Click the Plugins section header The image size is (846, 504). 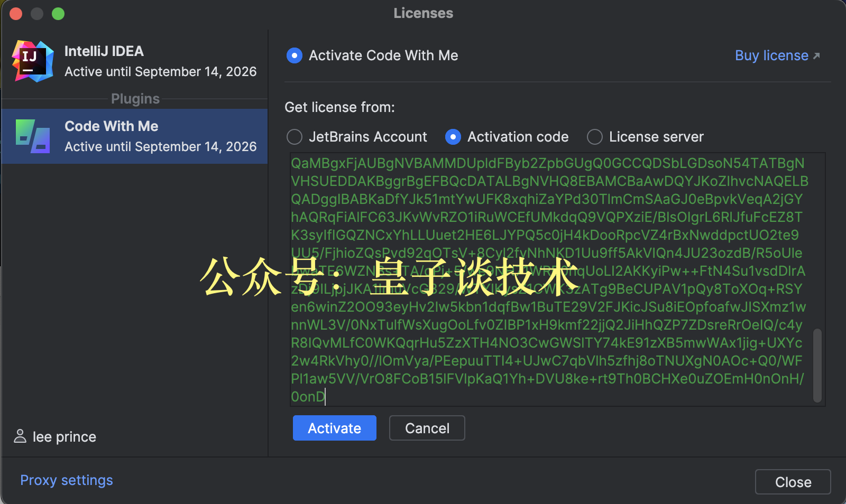135,99
